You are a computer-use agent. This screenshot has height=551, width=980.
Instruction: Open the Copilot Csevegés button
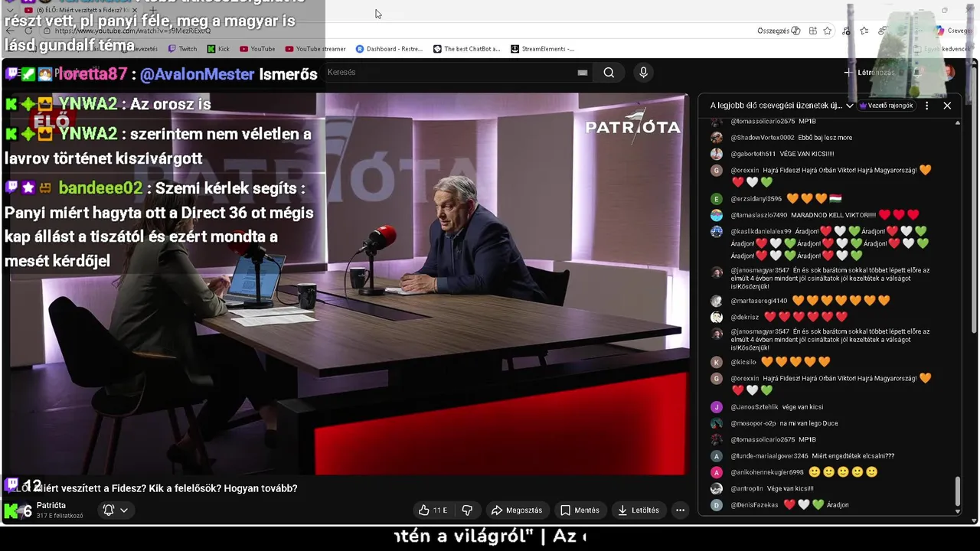(x=952, y=31)
